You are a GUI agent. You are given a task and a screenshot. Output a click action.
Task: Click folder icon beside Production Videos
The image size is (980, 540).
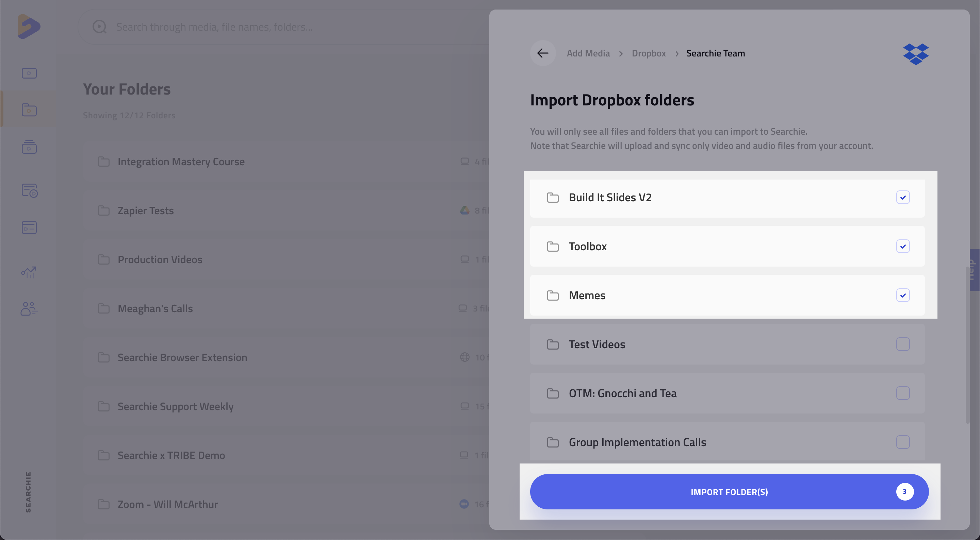[x=103, y=259]
